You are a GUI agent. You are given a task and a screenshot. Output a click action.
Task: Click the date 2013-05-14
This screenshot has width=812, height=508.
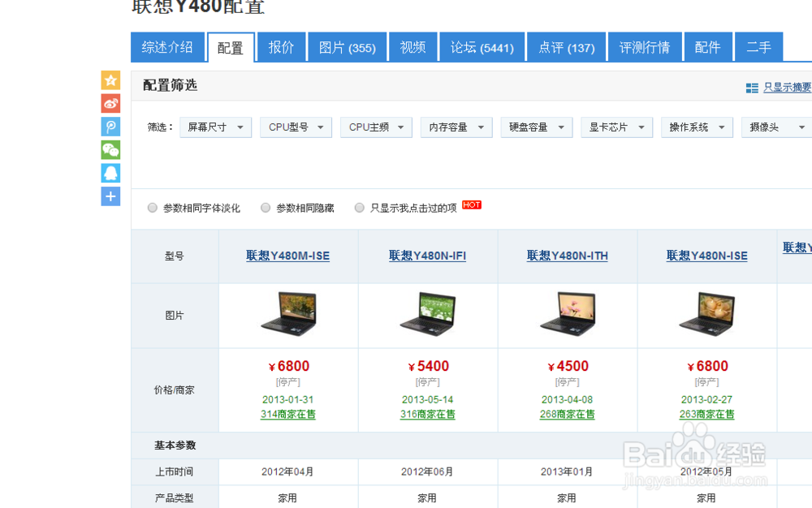pyautogui.click(x=428, y=399)
